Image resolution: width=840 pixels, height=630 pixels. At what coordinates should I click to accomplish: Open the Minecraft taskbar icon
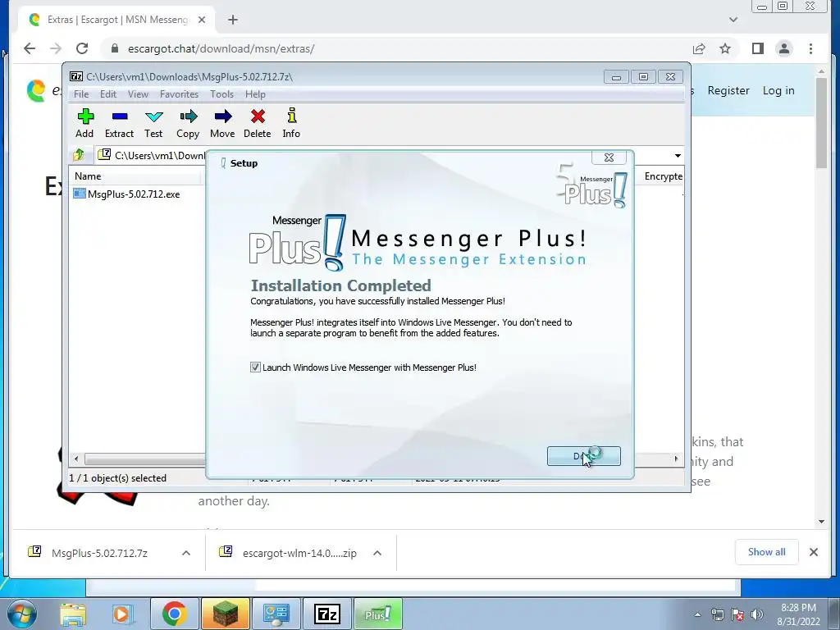[225, 614]
